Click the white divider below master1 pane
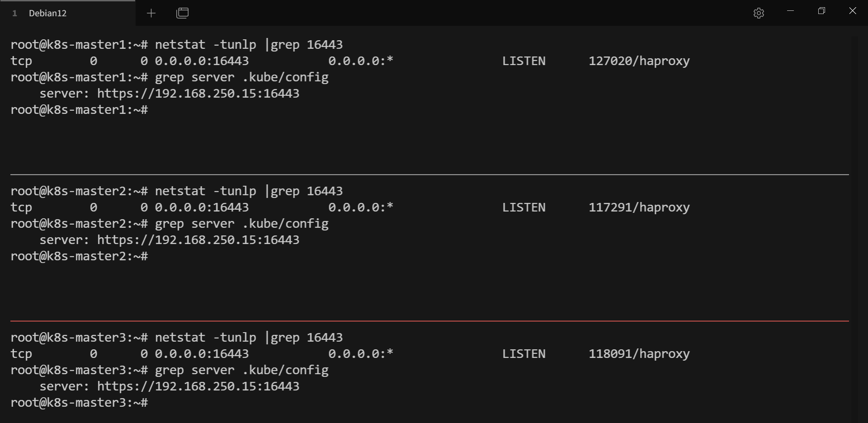This screenshot has width=868, height=423. tap(429, 174)
